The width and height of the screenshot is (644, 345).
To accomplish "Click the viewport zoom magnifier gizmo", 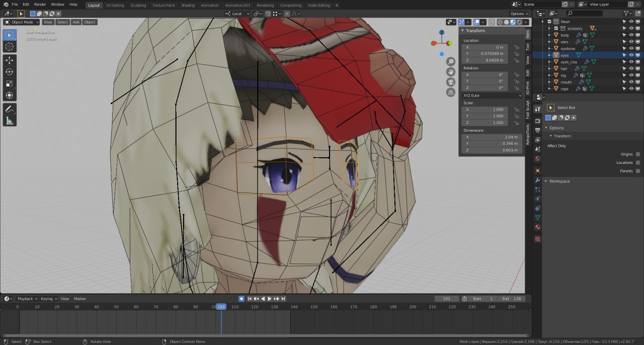I will pos(451,61).
